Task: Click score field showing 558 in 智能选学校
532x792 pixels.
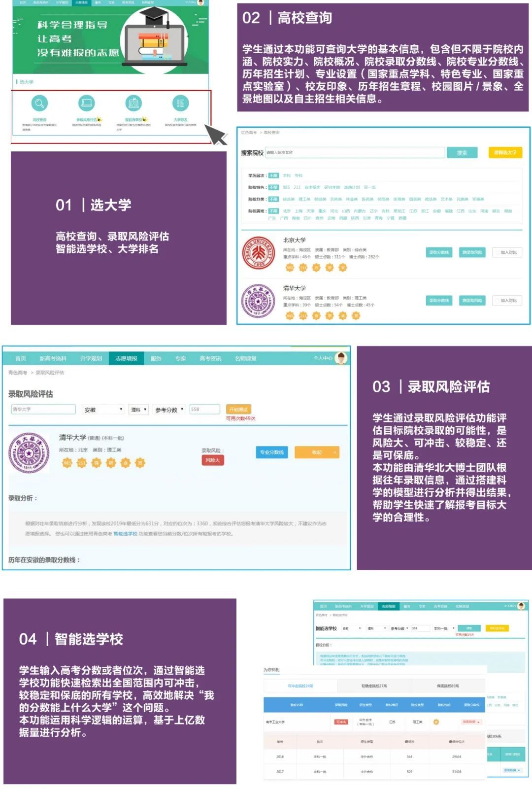Action: [420, 628]
